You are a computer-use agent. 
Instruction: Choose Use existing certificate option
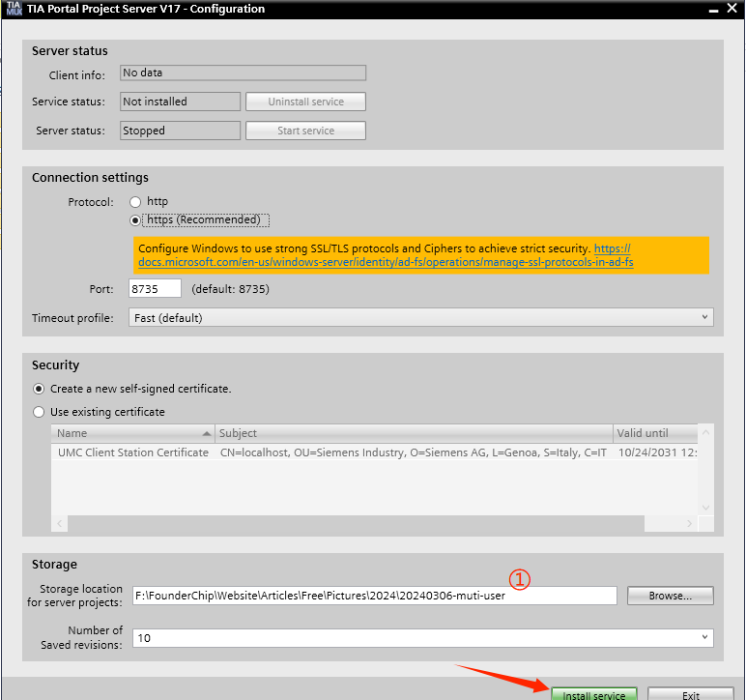click(x=39, y=412)
